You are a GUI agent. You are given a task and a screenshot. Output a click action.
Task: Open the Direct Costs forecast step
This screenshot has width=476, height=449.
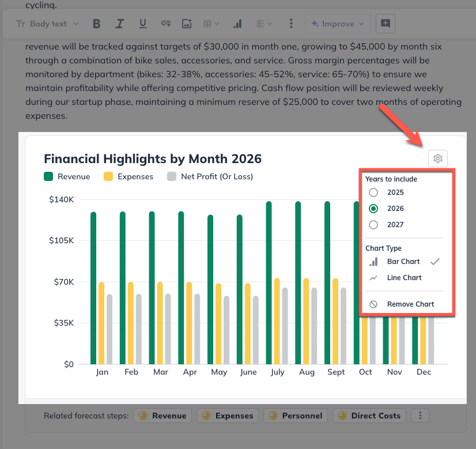click(x=369, y=416)
